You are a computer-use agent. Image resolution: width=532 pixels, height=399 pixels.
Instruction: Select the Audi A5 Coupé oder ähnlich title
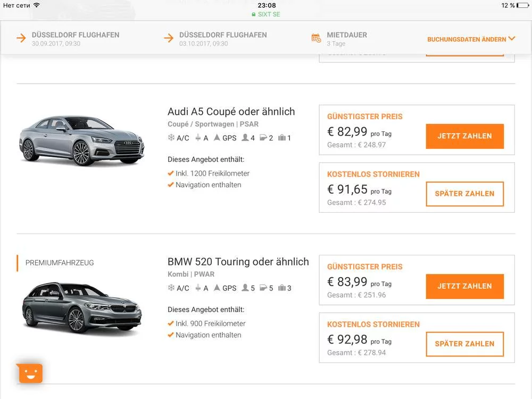[231, 112]
